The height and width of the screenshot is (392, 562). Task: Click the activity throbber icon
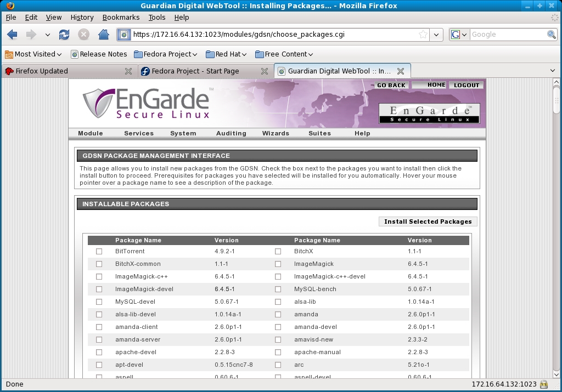click(554, 17)
